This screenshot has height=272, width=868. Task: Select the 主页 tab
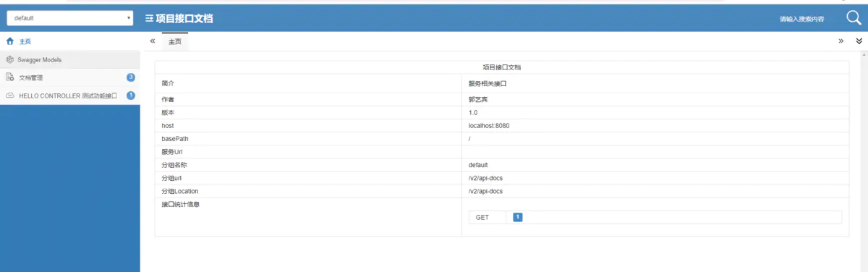pyautogui.click(x=175, y=42)
